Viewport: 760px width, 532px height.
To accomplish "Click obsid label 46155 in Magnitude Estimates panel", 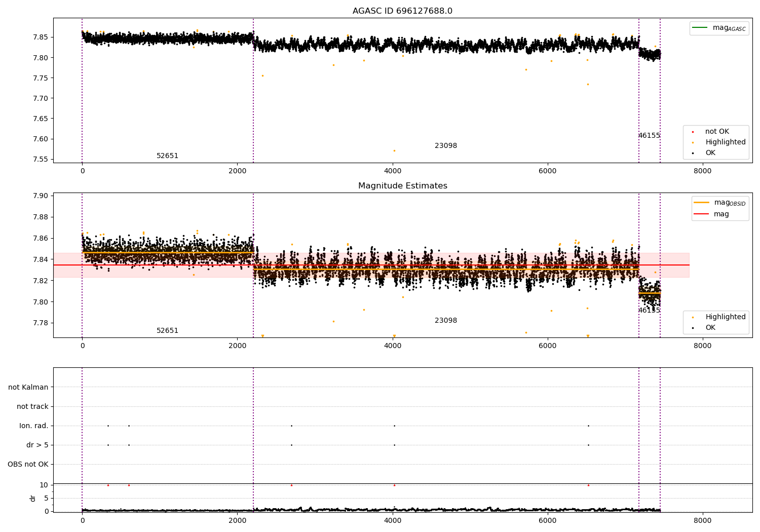I will [x=649, y=311].
